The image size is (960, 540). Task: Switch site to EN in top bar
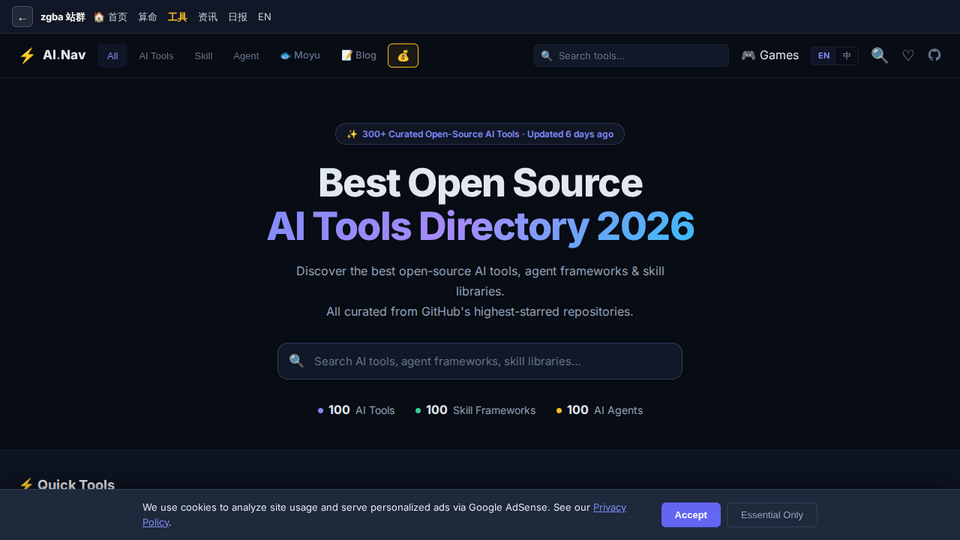click(264, 17)
